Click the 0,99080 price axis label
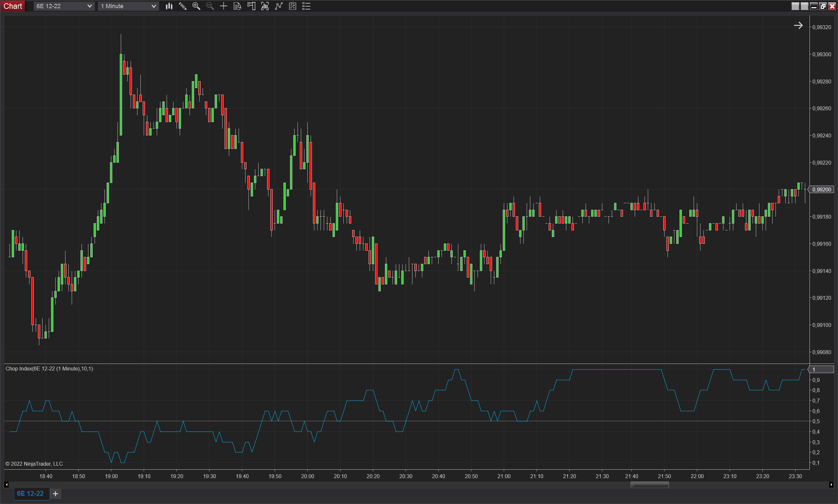The width and height of the screenshot is (838, 504). (x=822, y=352)
